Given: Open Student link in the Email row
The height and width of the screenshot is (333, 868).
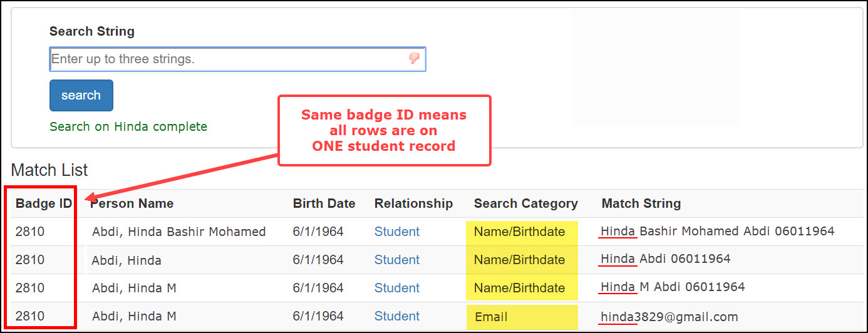Looking at the screenshot, I should tap(397, 317).
